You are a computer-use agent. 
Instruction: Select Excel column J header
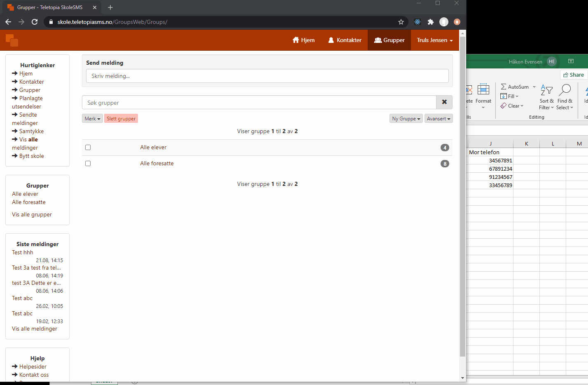click(490, 143)
